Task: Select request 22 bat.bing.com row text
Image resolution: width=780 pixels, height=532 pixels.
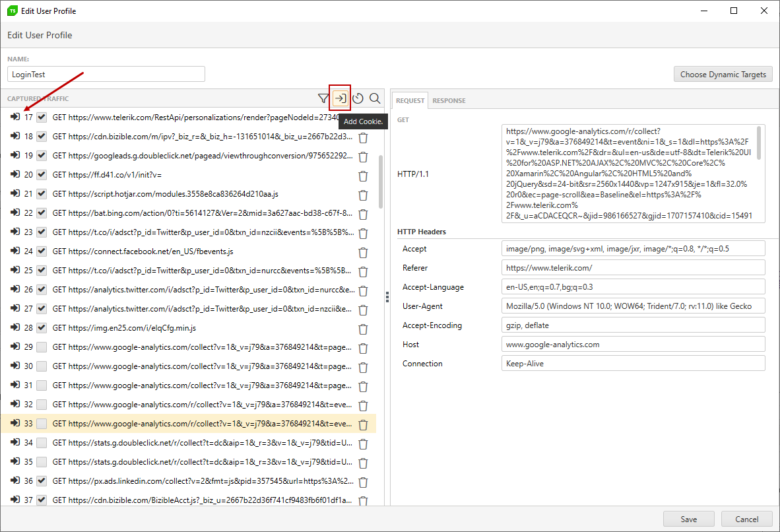Action: (x=203, y=213)
